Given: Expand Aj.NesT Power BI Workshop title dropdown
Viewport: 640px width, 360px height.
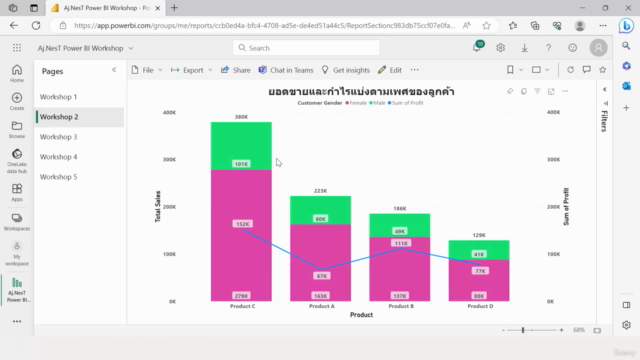Looking at the screenshot, I should 131,48.
